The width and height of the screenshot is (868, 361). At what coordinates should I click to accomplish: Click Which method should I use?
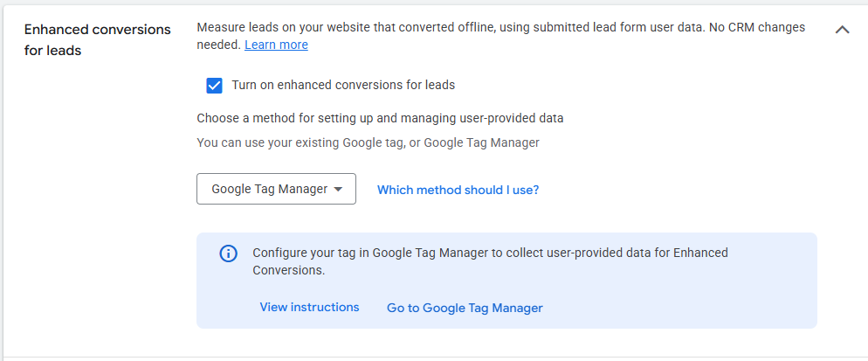[458, 190]
